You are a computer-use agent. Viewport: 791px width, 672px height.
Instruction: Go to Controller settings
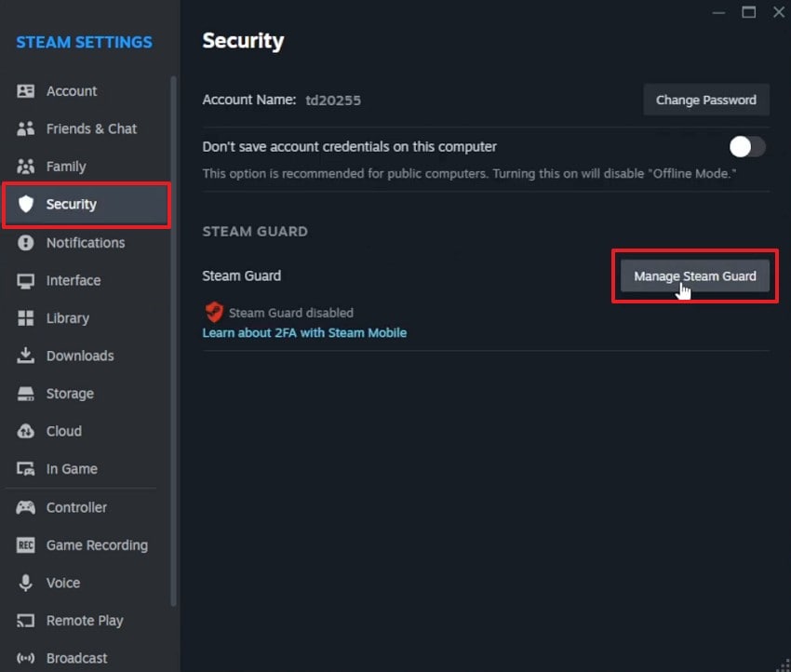pyautogui.click(x=86, y=507)
